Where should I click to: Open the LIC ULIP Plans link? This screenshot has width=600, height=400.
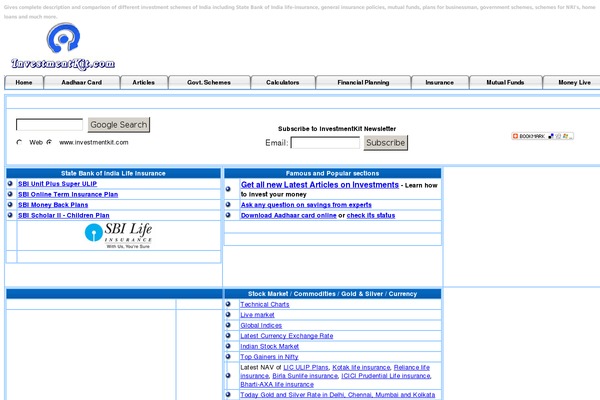click(306, 367)
